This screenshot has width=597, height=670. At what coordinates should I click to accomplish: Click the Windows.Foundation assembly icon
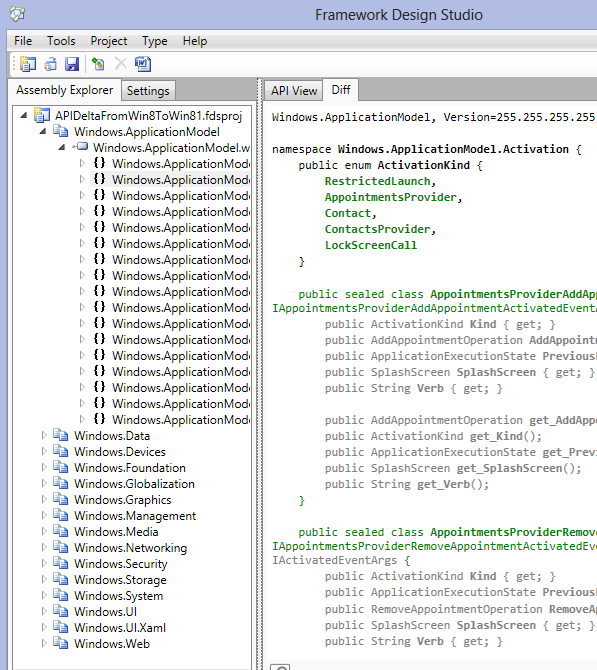pyautogui.click(x=61, y=467)
